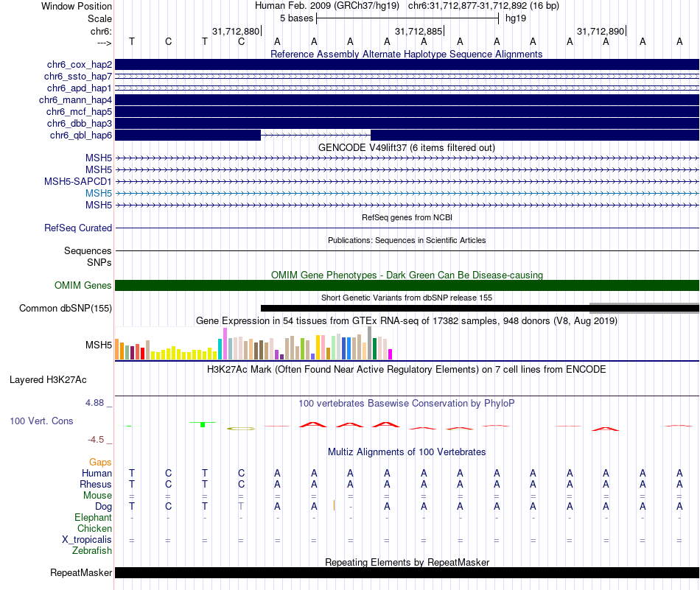The width and height of the screenshot is (700, 590).
Task: Click the Reference Assembly Alternate Haplotype title
Action: (406, 54)
